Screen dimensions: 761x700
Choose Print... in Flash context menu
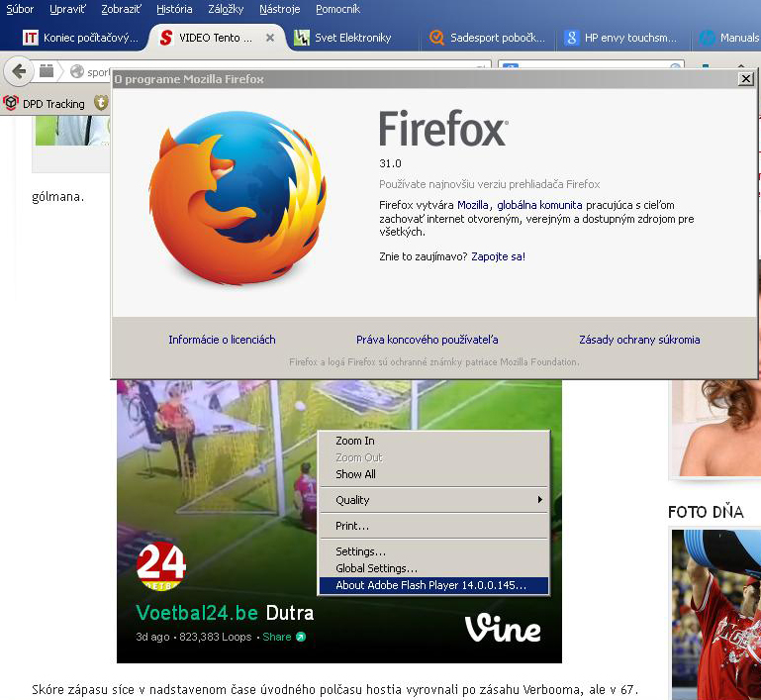[x=433, y=526]
